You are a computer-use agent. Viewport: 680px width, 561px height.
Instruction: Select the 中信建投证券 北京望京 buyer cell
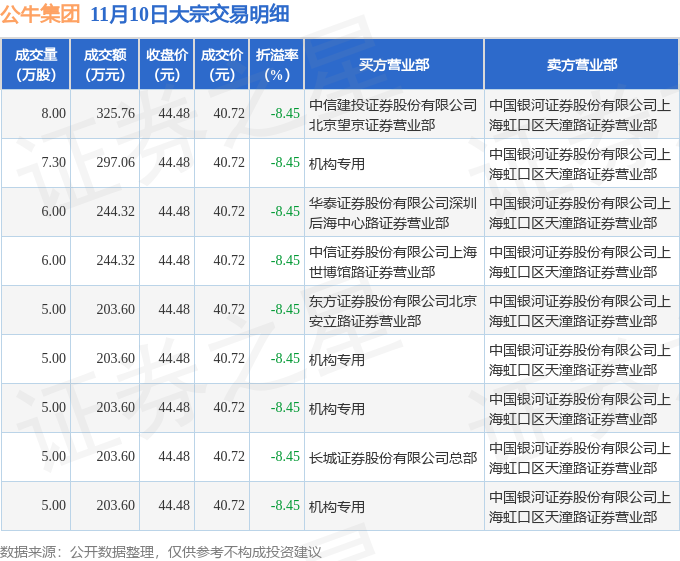pyautogui.click(x=393, y=114)
